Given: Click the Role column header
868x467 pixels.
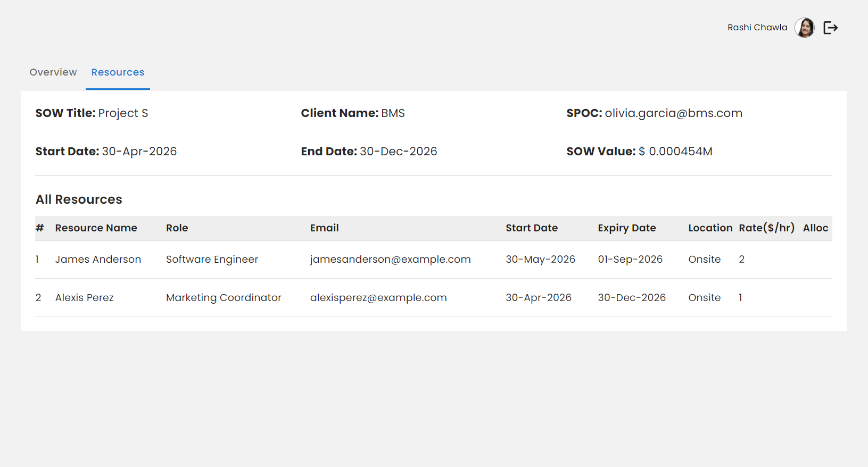Looking at the screenshot, I should click(177, 228).
